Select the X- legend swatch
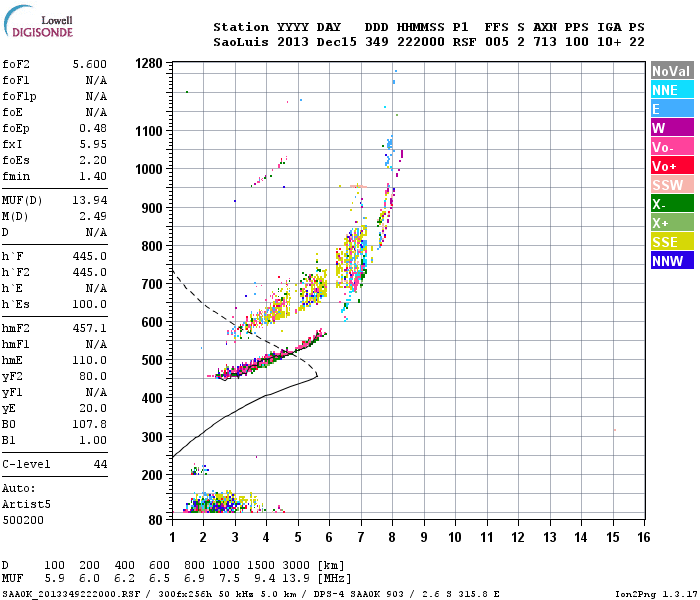Viewport: 700px width, 600px height. tap(672, 204)
